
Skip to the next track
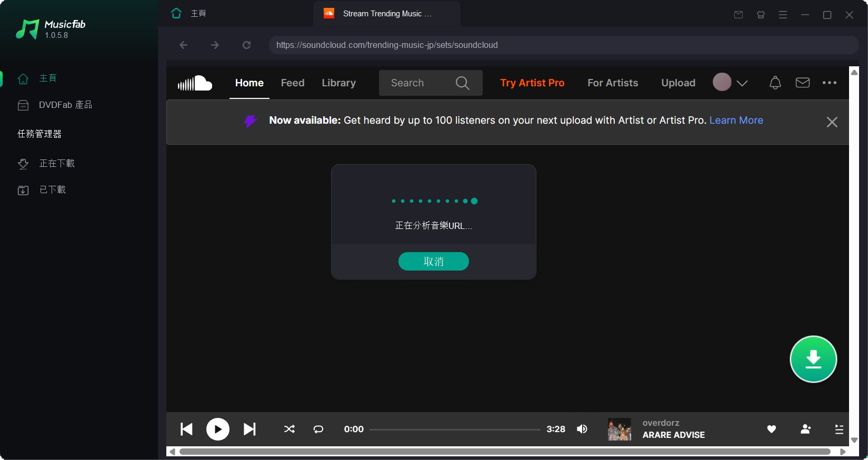coord(250,429)
